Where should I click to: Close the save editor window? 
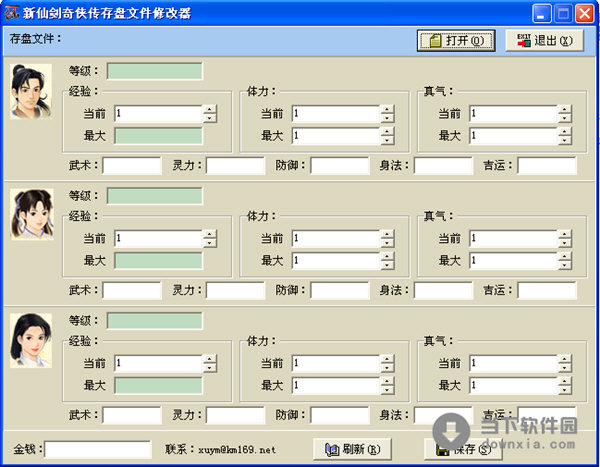[585, 13]
